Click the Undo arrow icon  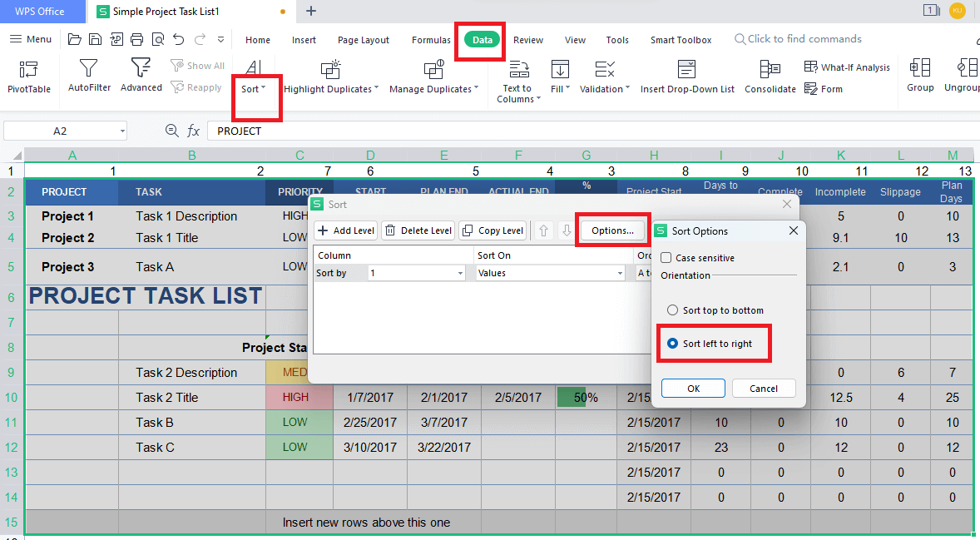pos(178,40)
